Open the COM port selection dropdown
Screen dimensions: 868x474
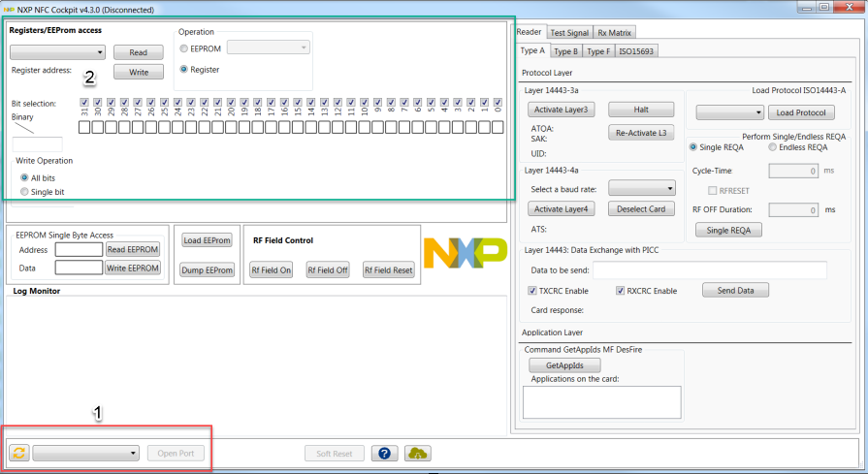click(85, 453)
